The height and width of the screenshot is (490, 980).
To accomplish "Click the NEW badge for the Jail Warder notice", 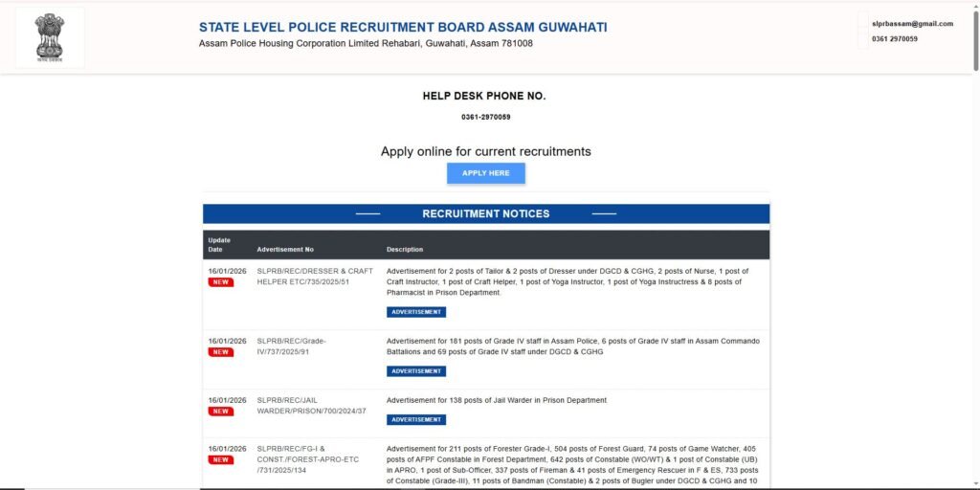I will [221, 412].
